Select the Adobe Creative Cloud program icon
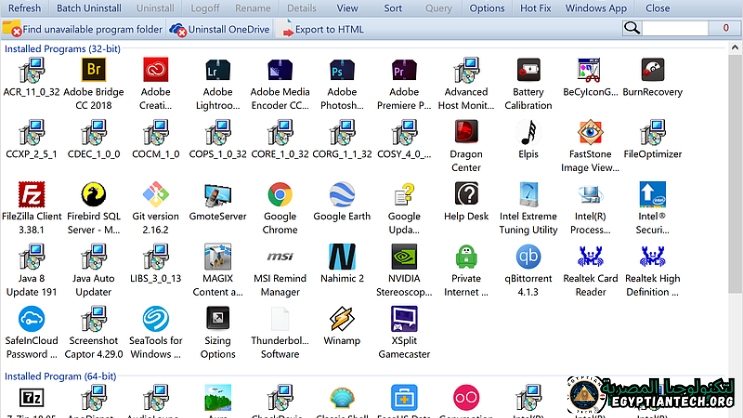The image size is (743, 418). point(155,70)
